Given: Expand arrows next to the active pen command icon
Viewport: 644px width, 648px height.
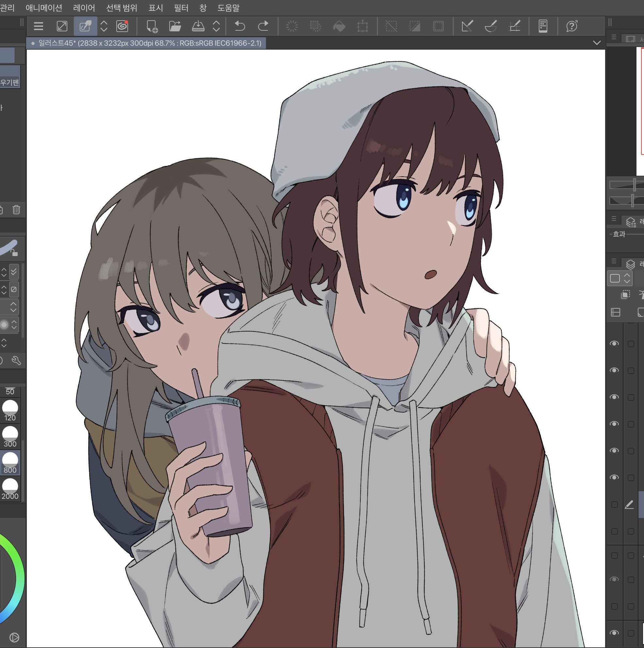Looking at the screenshot, I should pos(104,26).
